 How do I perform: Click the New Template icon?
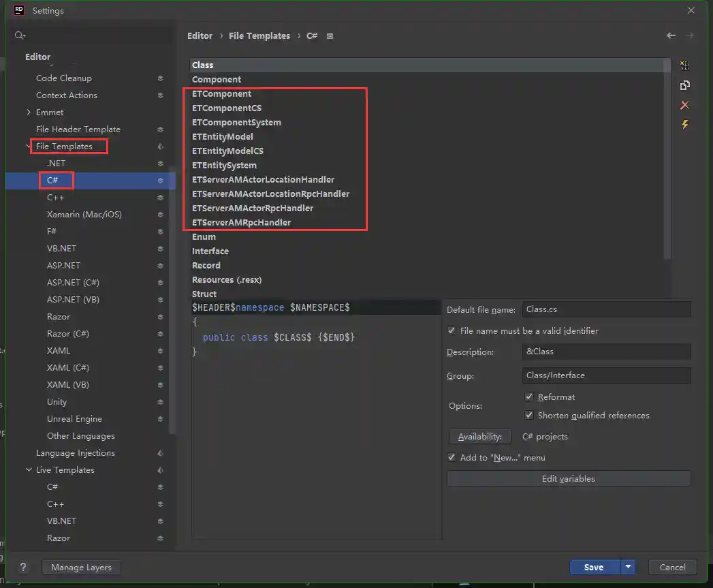point(684,65)
